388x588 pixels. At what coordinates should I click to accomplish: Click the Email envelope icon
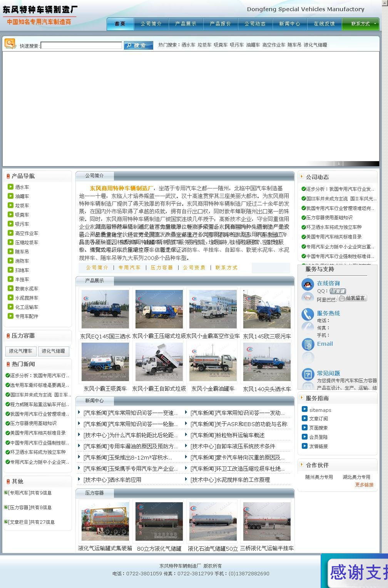308,344
